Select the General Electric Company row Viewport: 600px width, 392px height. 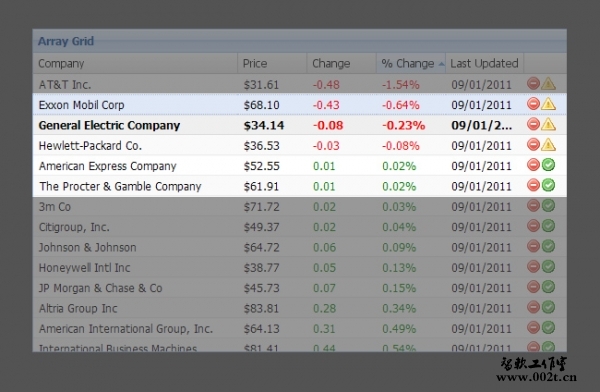click(300, 125)
